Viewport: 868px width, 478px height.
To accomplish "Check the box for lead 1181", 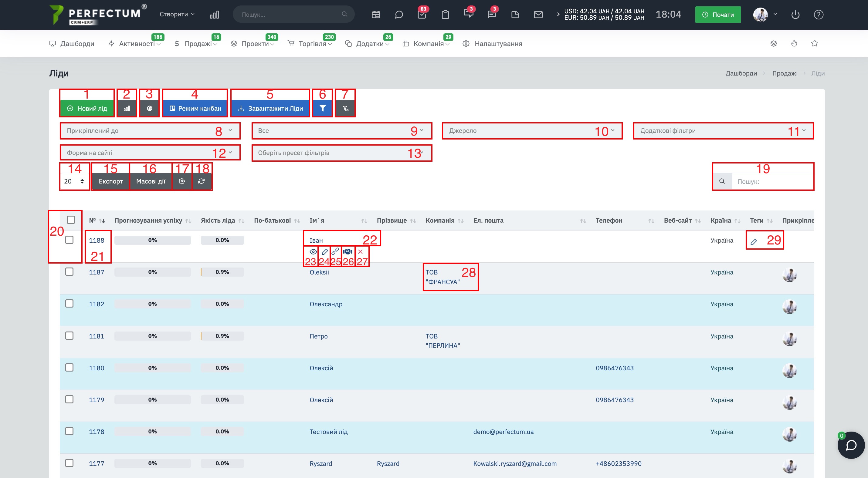I will point(70,336).
